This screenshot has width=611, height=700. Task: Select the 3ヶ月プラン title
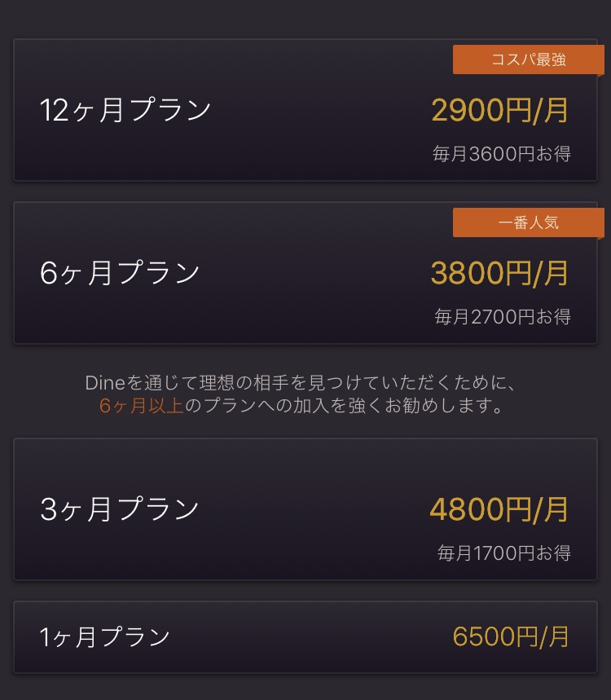click(120, 509)
